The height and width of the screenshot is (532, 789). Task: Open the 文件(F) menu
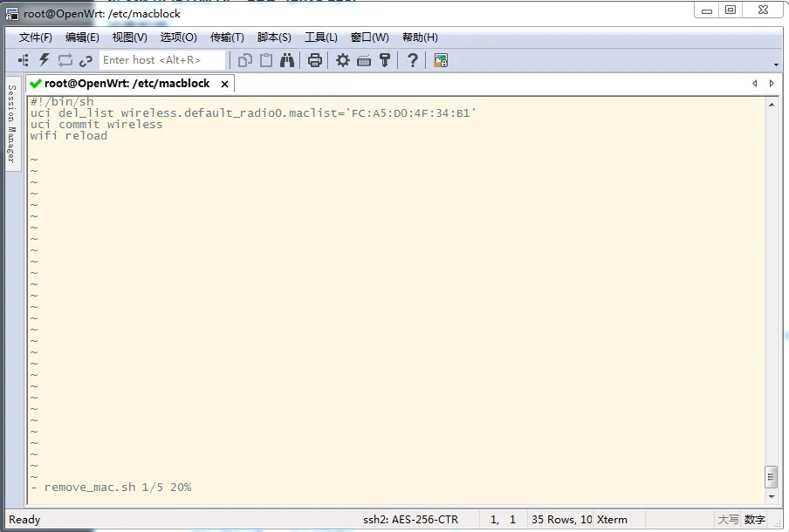pos(36,38)
